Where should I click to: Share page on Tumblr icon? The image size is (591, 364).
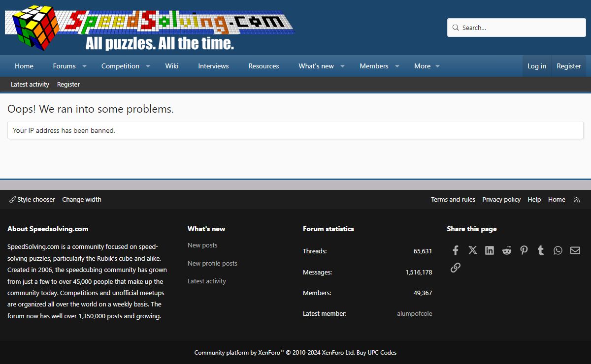[541, 250]
